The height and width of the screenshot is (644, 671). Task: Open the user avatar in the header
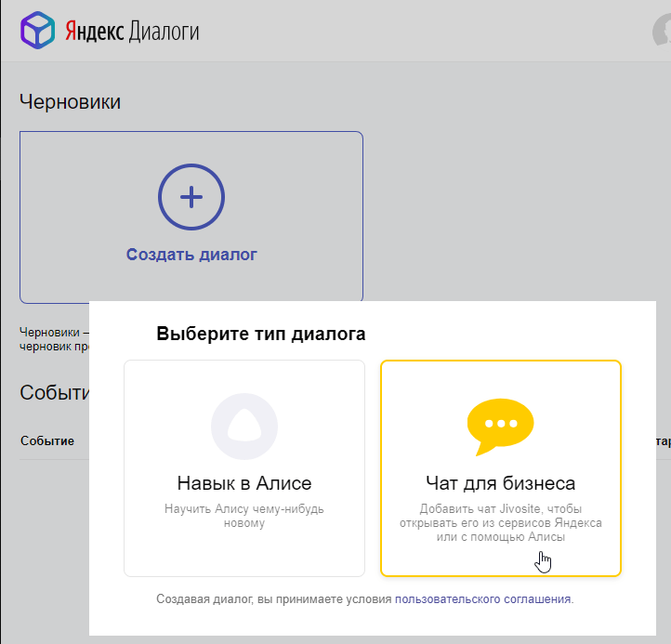point(662,30)
